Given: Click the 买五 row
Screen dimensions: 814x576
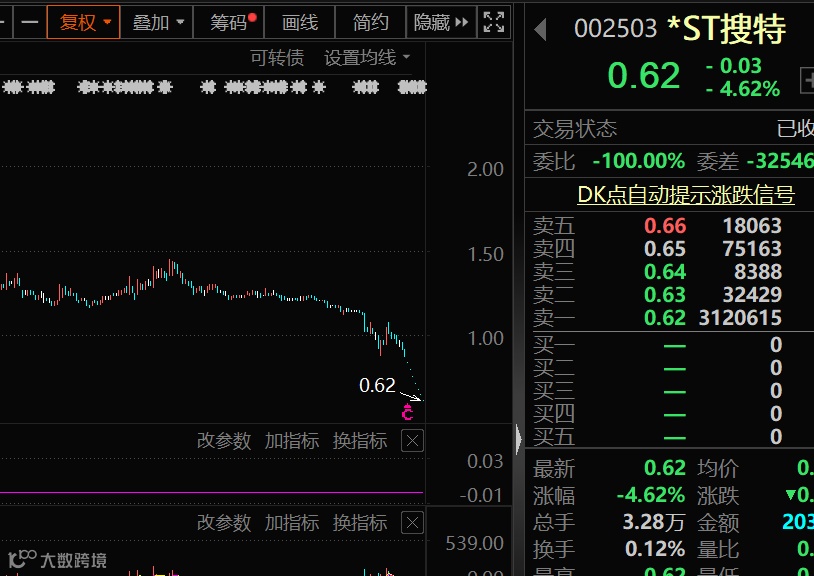Looking at the screenshot, I should tap(670, 436).
